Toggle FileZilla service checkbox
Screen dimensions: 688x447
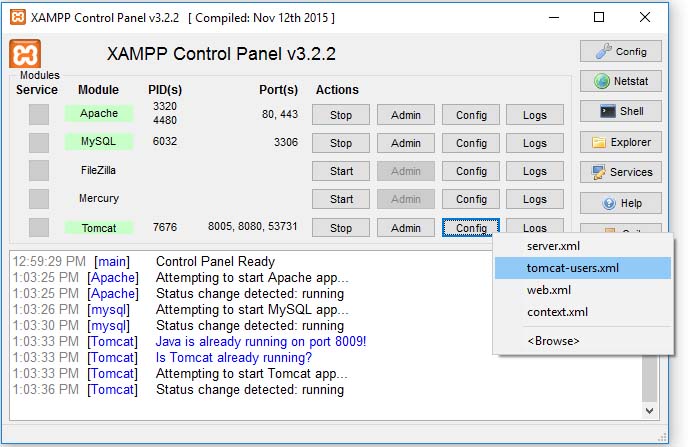point(39,171)
